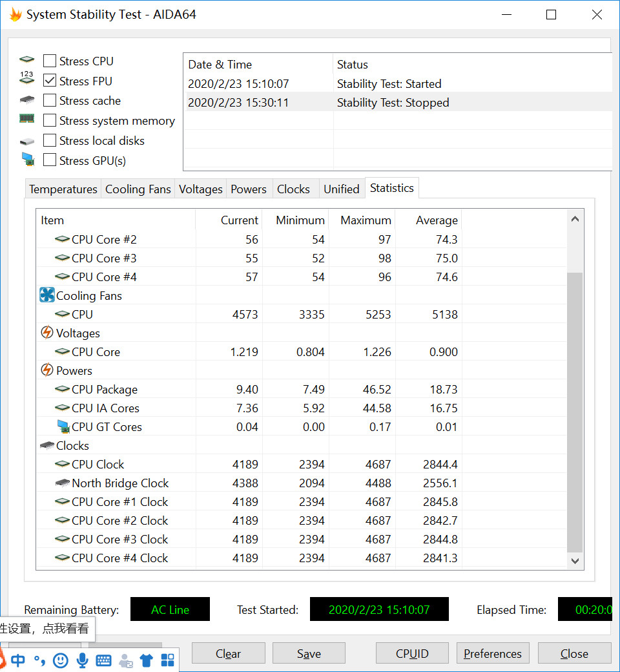Enable the Stress cache checkbox
The image size is (620, 672).
pos(50,100)
